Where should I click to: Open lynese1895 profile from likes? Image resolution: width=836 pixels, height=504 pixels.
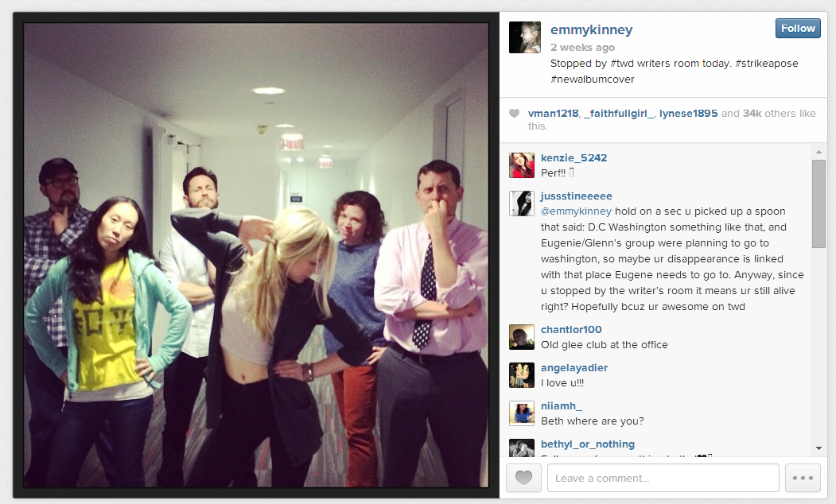pyautogui.click(x=688, y=114)
